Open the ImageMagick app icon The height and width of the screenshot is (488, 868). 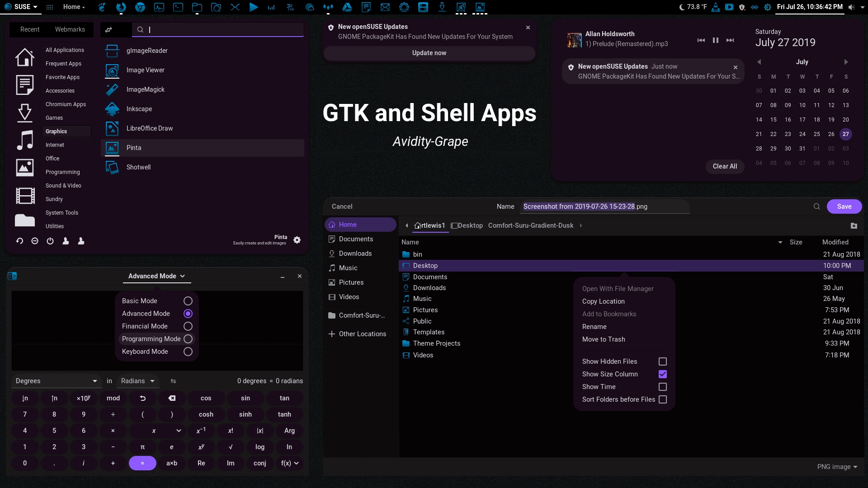click(112, 89)
